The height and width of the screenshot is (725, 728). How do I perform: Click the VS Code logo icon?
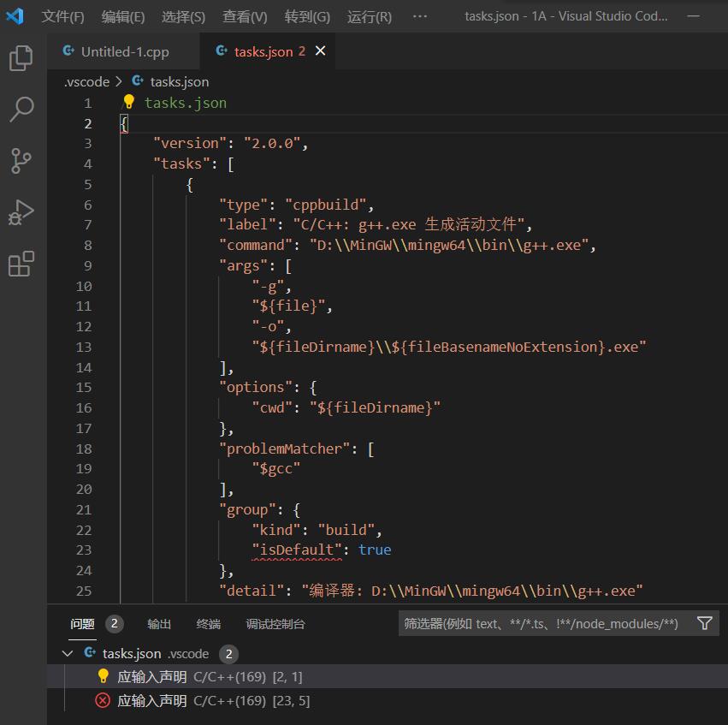tap(15, 16)
